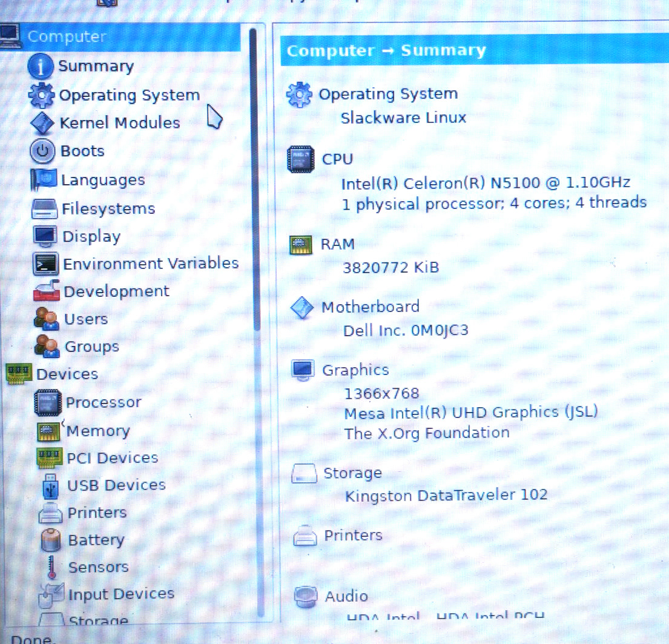The image size is (669, 644).
Task: Click the Groups people icon
Action: tap(47, 346)
